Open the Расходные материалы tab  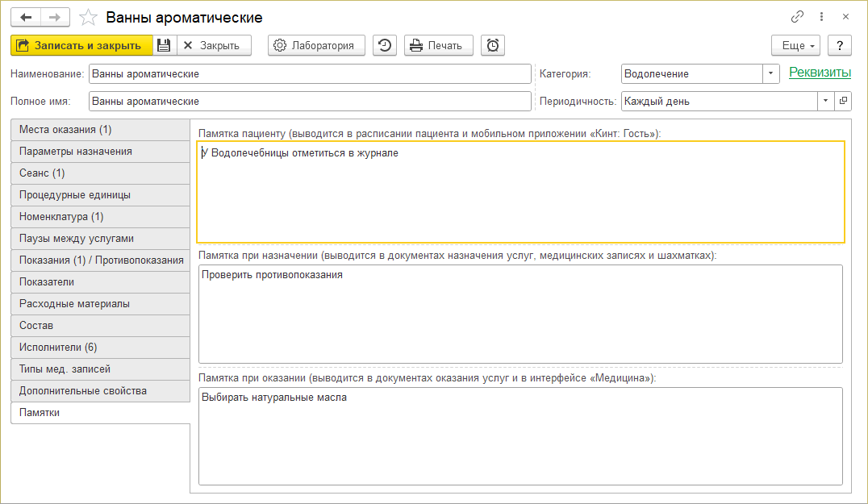tap(100, 304)
